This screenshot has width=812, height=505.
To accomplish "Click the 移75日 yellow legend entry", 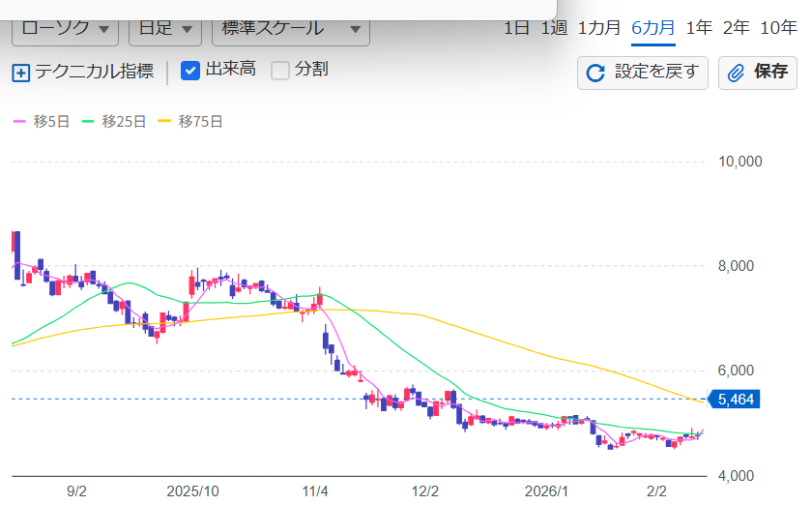I will click(x=165, y=122).
